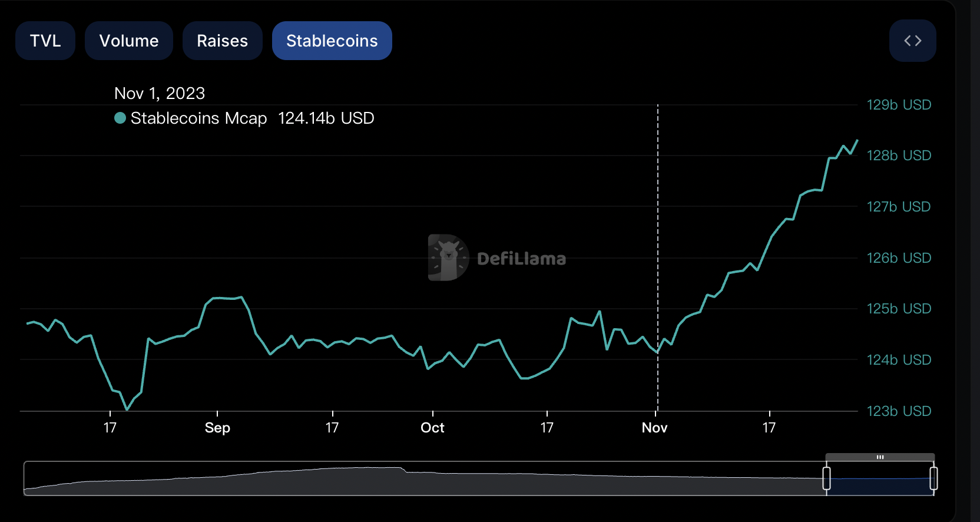Click the active Stablecoins tab
The image size is (980, 522).
click(x=332, y=41)
